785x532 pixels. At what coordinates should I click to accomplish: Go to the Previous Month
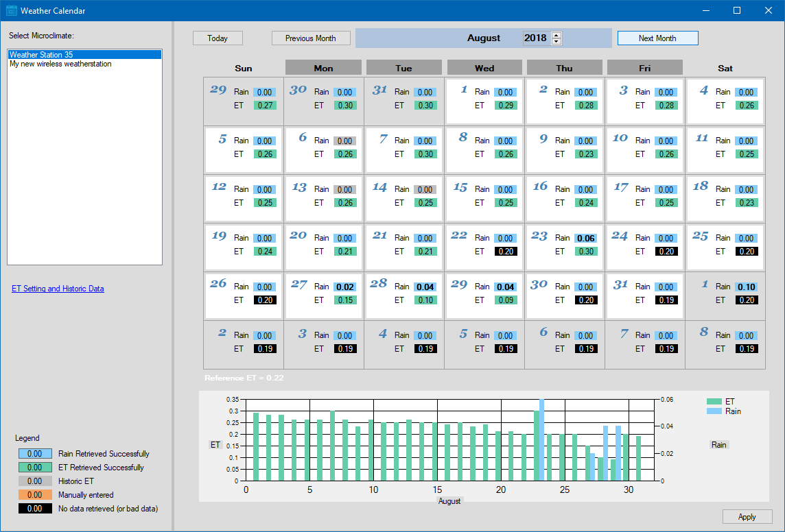pos(311,38)
